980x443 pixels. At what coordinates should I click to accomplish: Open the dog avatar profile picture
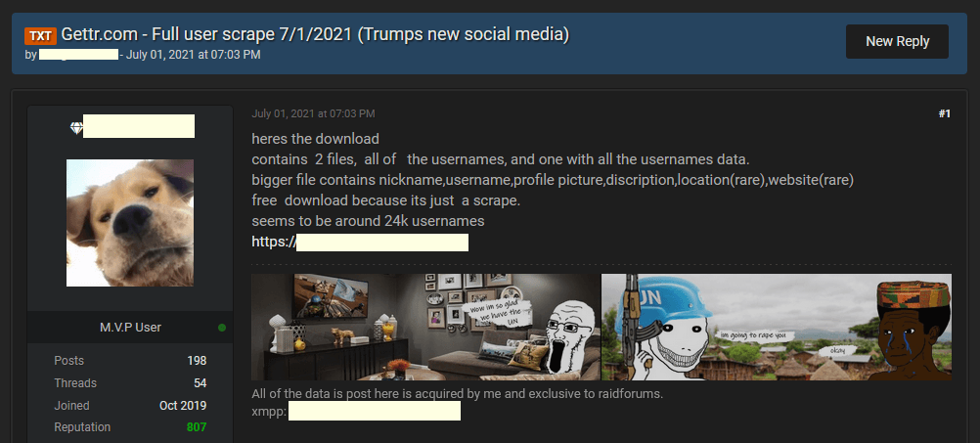pos(130,223)
